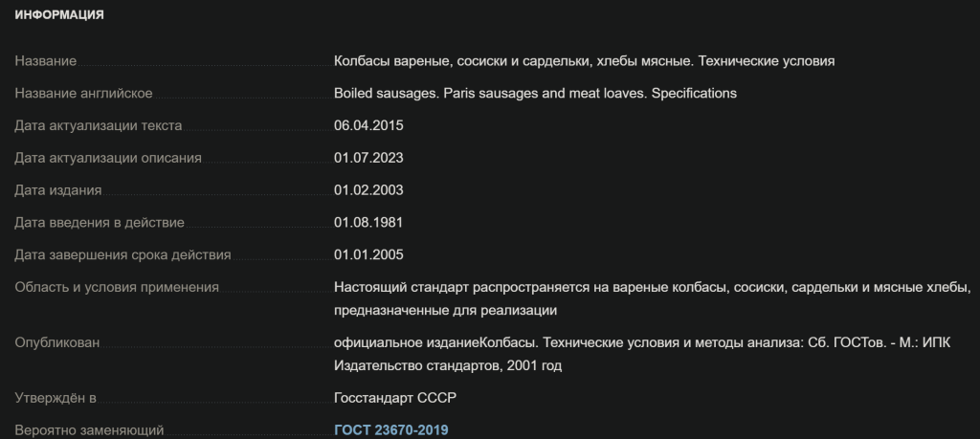Image resolution: width=980 pixels, height=439 pixels.
Task: Click the 'Дата актуализации текста' label
Action: click(98, 125)
